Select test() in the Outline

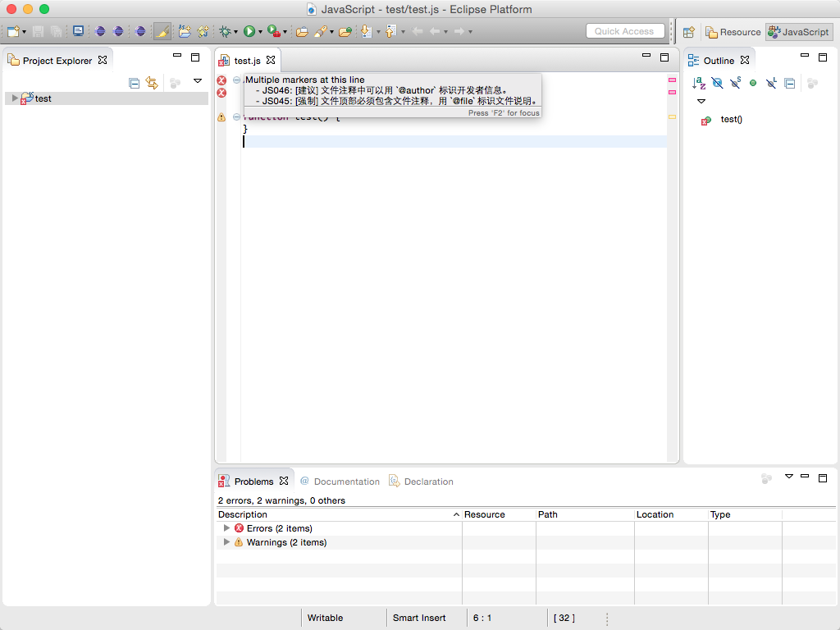point(731,120)
